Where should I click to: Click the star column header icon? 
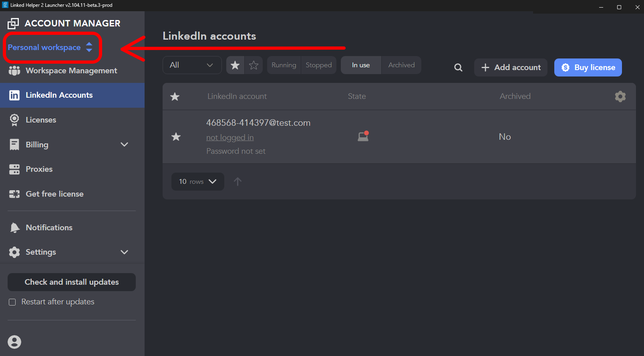point(175,97)
